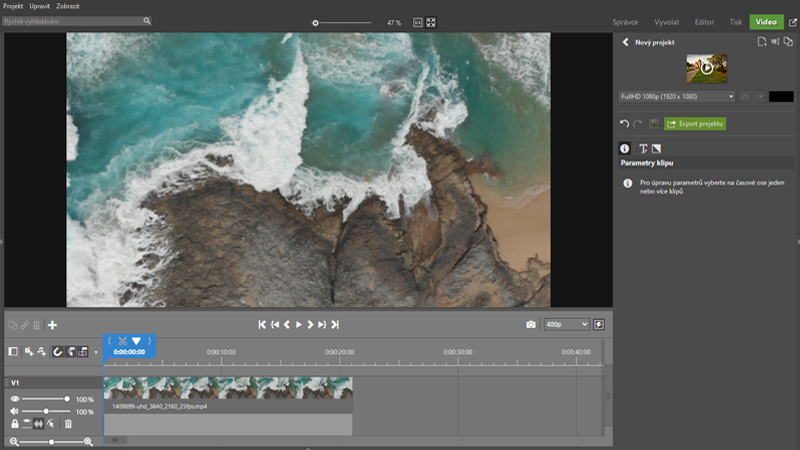Click the undo arrow in the project panel
This screenshot has width=800, height=450.
pyautogui.click(x=624, y=124)
